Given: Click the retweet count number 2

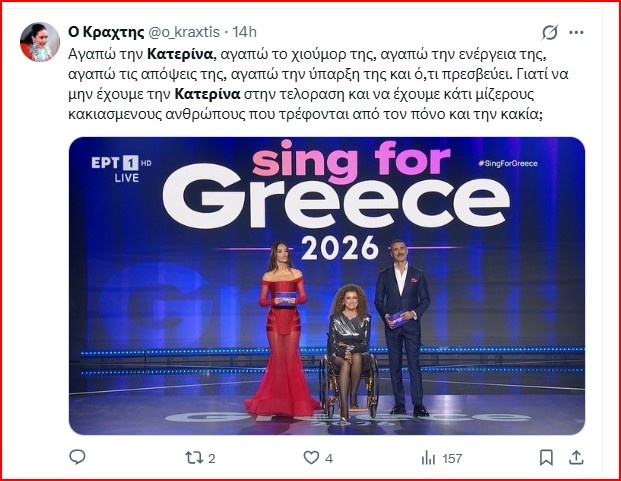Looking at the screenshot, I should point(212,459).
